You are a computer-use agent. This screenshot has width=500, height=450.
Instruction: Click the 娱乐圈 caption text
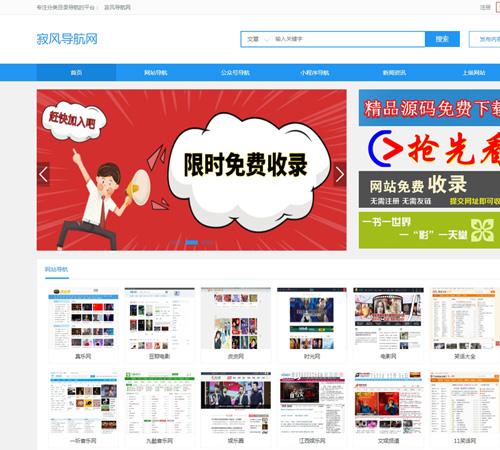coord(236,441)
